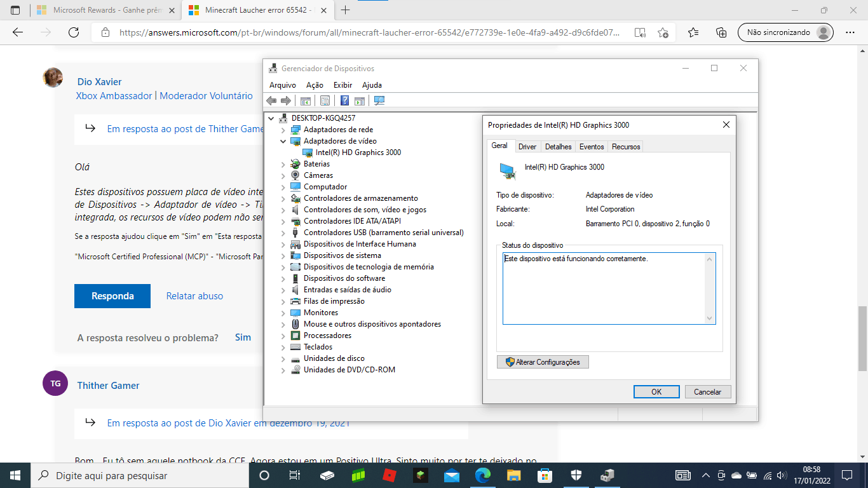Expand the Processadores node
This screenshot has height=488, width=868.
pos(283,335)
